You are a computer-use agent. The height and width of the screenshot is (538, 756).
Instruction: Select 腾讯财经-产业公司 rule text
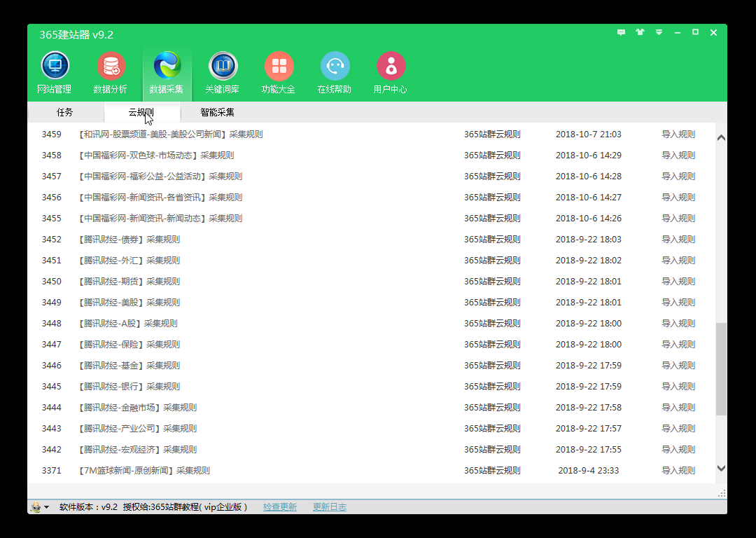[138, 429]
